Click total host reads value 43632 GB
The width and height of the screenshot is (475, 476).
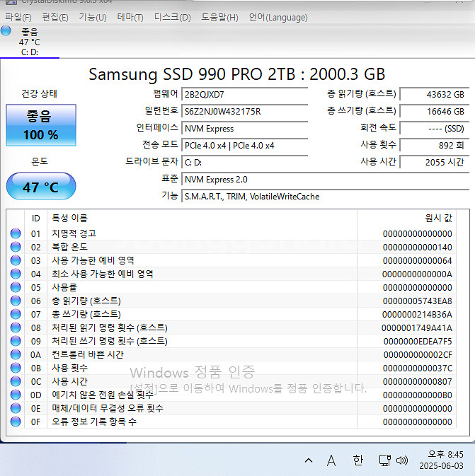pos(435,94)
